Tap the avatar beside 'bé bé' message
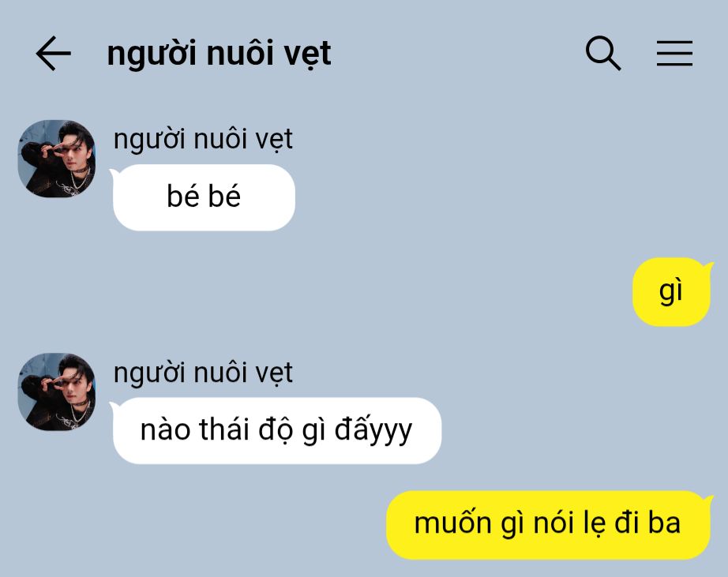This screenshot has width=728, height=577. click(x=57, y=159)
